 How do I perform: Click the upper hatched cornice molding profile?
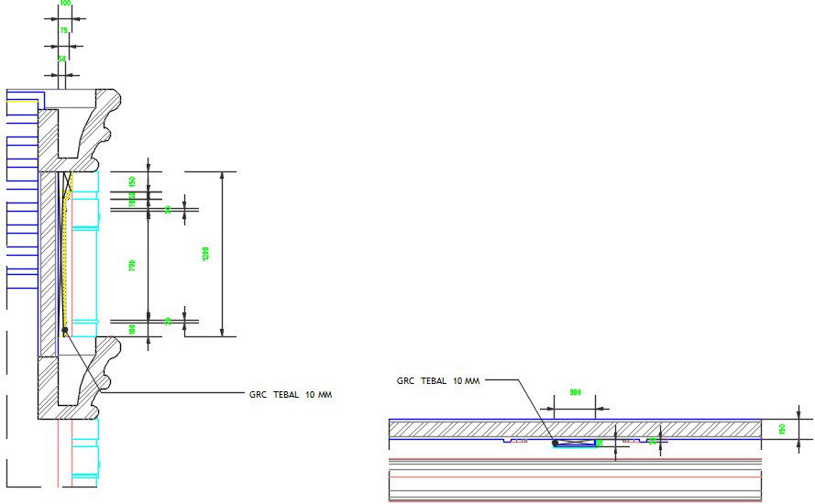point(96,128)
